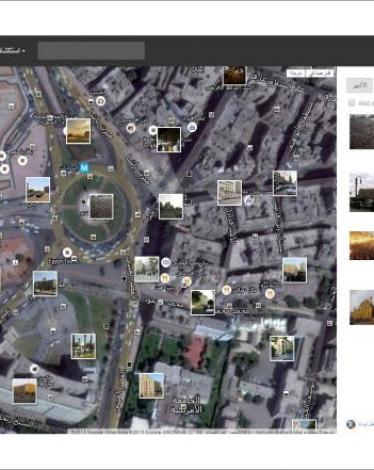The image size is (374, 470).
Task: Open the black-and-white trees photo
Action: 147,269
